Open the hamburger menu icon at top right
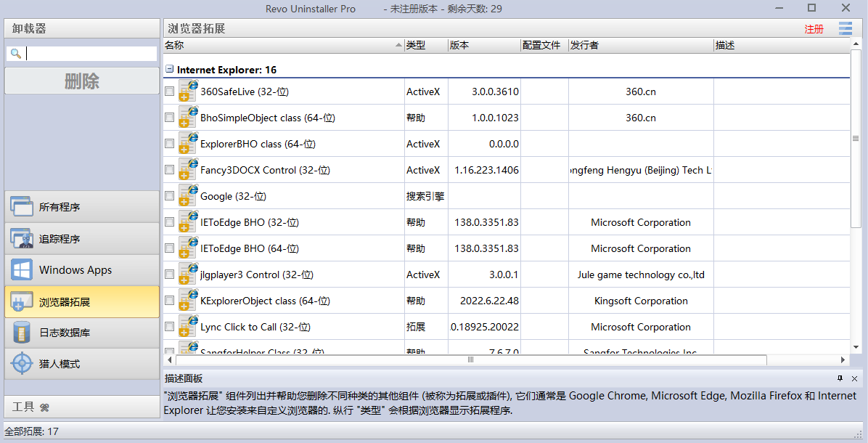Image resolution: width=868 pixels, height=443 pixels. 846,29
